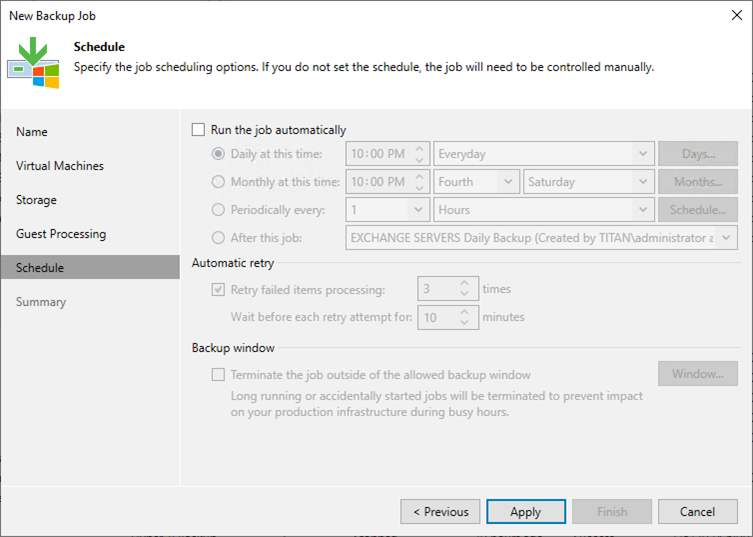Select Periodically every radio option
This screenshot has width=753, height=537.
(x=218, y=210)
